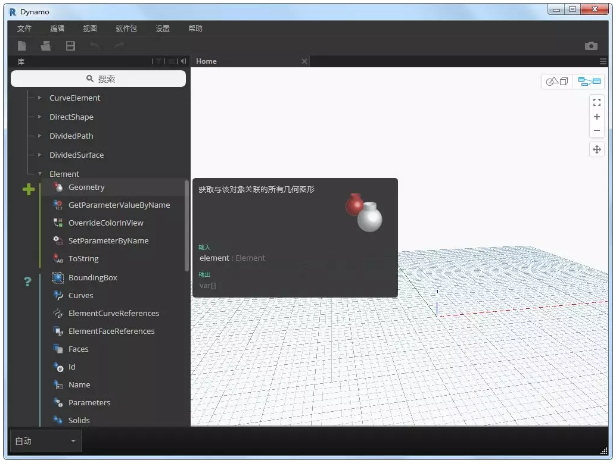This screenshot has height=468, width=616.
Task: Expand the DividedSurface tree node
Action: pos(39,155)
